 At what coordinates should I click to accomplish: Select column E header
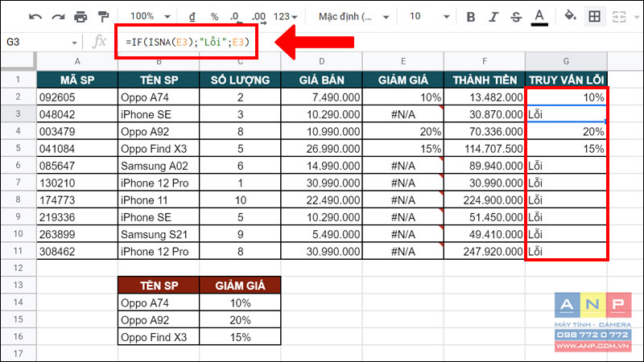click(403, 62)
